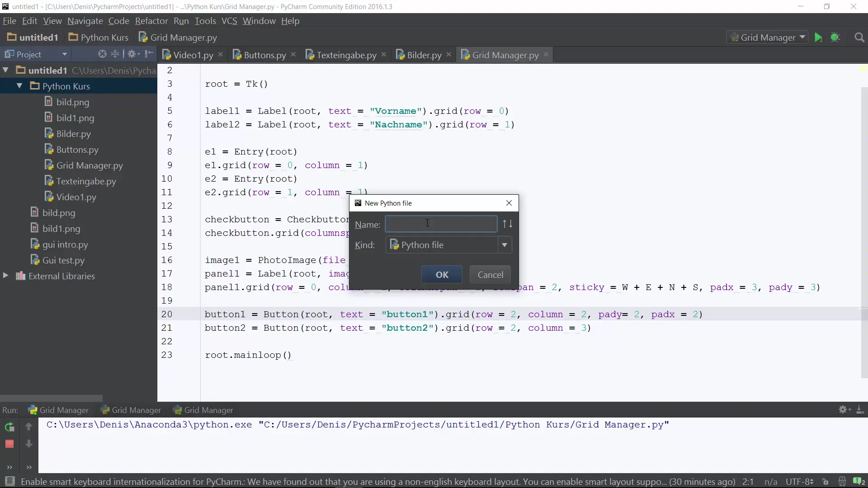The width and height of the screenshot is (868, 488).
Task: Hide the Project panel with the pin icon
Action: tap(149, 54)
